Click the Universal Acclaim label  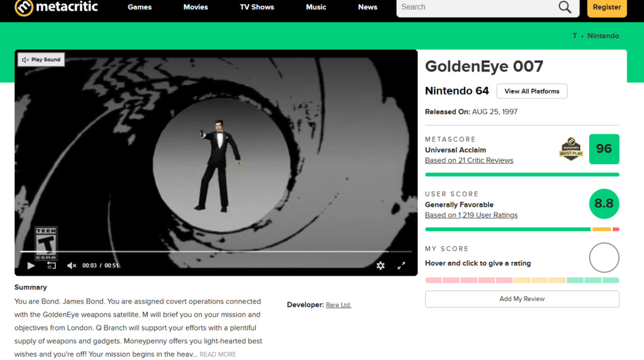point(455,150)
